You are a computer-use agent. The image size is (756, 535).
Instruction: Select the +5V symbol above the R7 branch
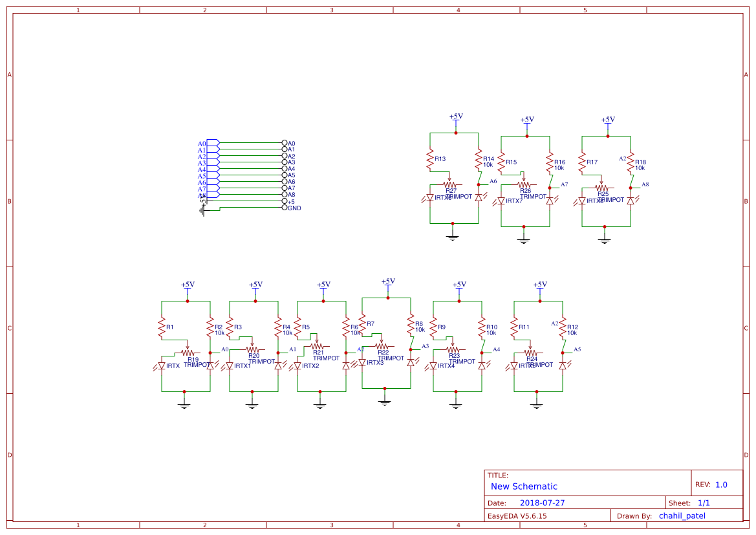click(387, 283)
